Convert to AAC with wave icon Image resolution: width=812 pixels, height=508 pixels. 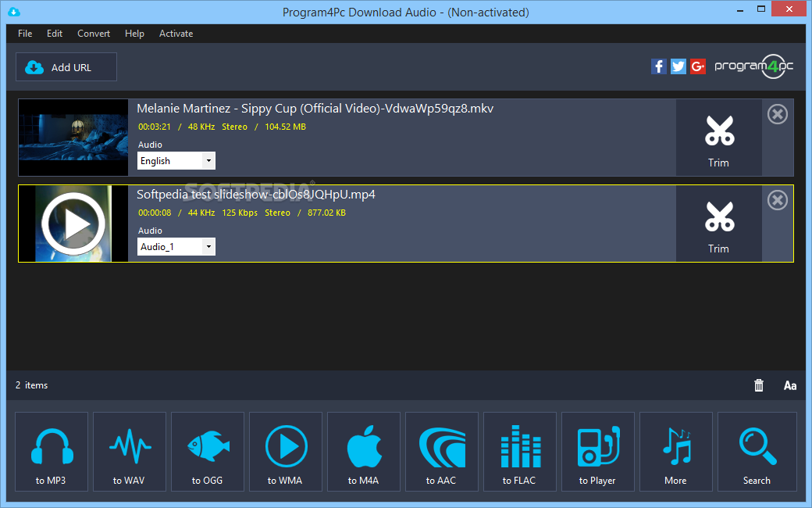point(442,452)
